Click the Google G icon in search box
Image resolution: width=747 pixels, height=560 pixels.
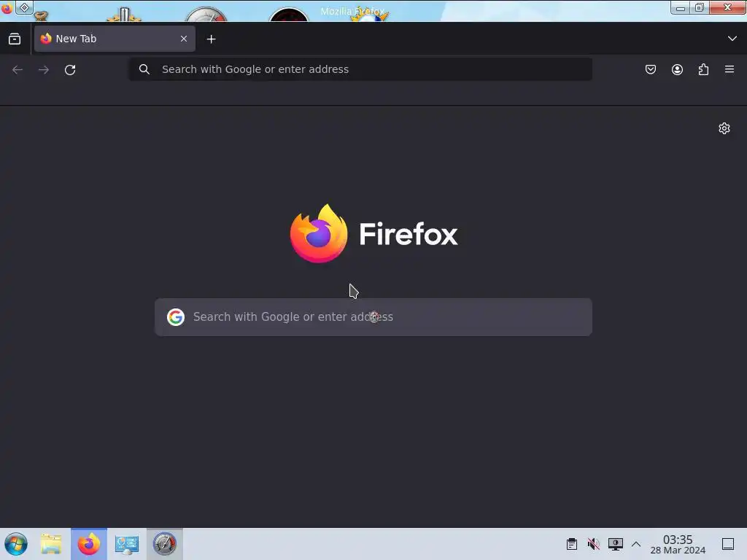click(x=176, y=317)
